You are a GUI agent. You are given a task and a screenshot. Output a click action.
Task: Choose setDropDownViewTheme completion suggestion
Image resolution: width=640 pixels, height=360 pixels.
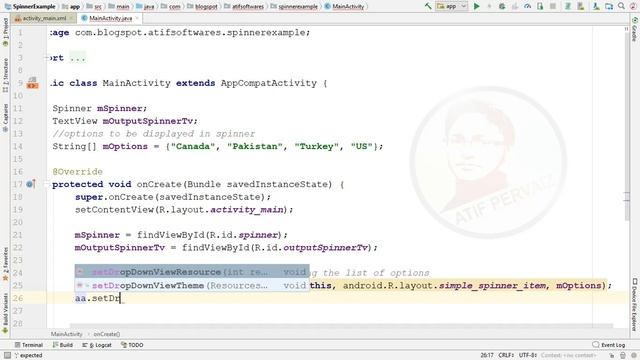192,285
